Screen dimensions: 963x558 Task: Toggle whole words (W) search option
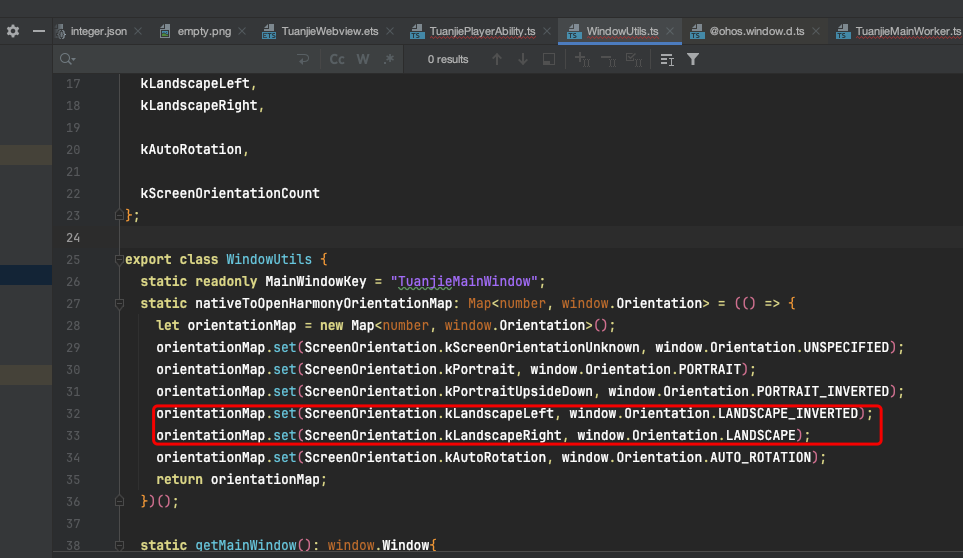point(363,60)
